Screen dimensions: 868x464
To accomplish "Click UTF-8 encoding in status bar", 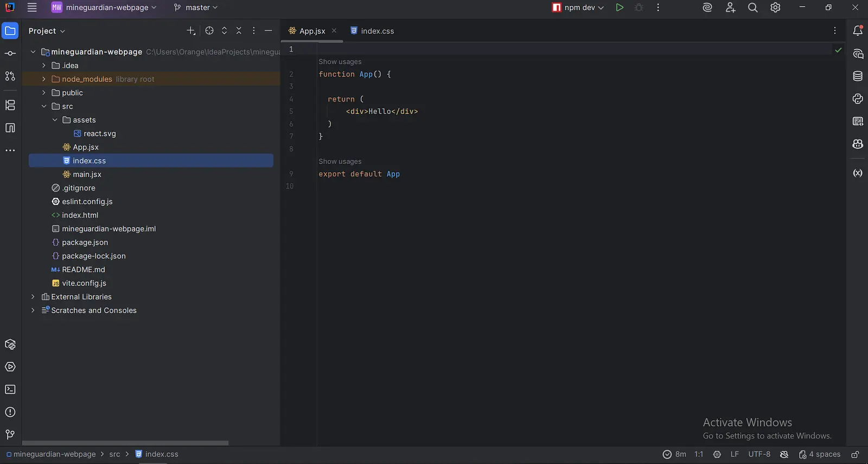I will pos(759,454).
